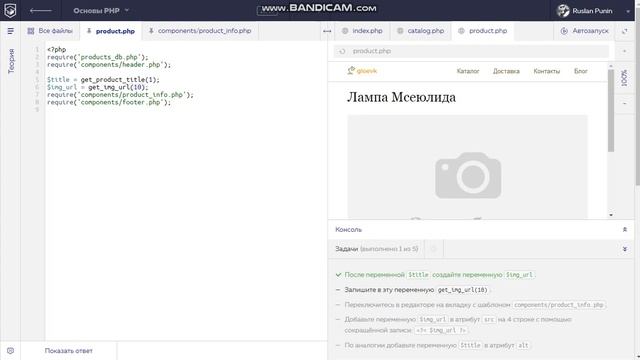This screenshot has height=360, width=640.
Task: Collapse the tasks panel with the down chevron
Action: [624, 249]
